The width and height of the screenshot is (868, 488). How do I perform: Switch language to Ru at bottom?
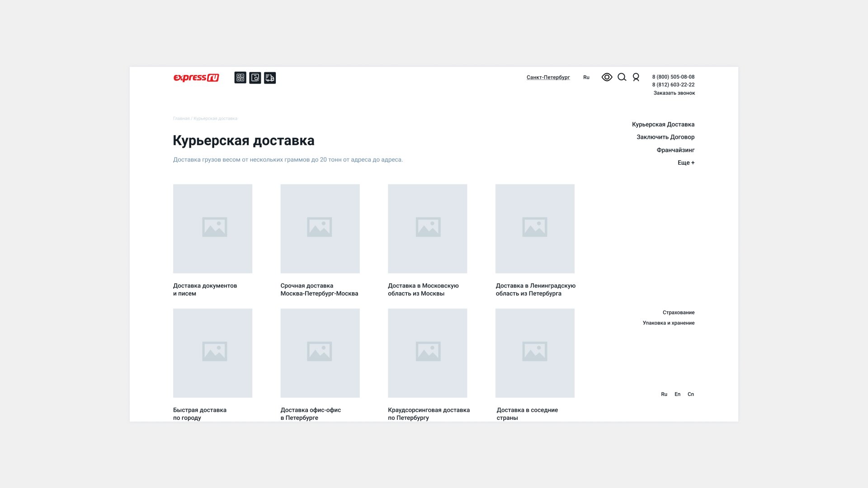pos(664,394)
